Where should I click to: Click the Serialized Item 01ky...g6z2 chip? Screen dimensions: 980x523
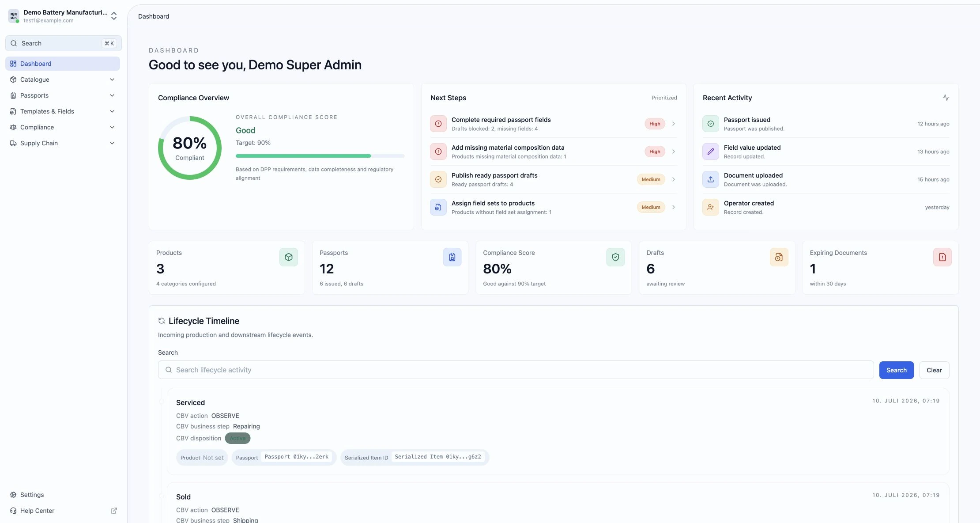tap(415, 457)
